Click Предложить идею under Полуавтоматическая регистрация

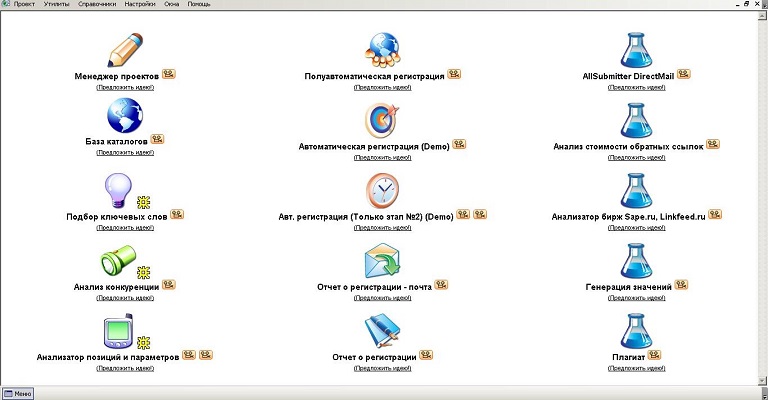click(383, 88)
